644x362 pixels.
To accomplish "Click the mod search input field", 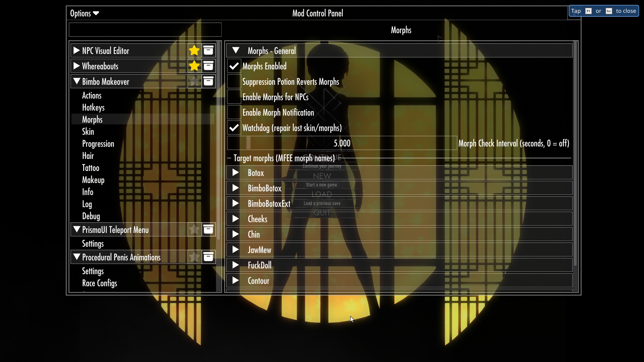I will (145, 29).
